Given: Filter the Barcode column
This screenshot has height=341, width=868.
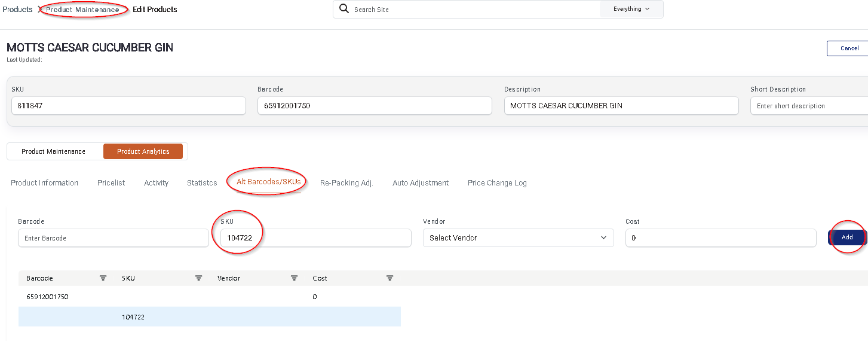Looking at the screenshot, I should [x=103, y=278].
